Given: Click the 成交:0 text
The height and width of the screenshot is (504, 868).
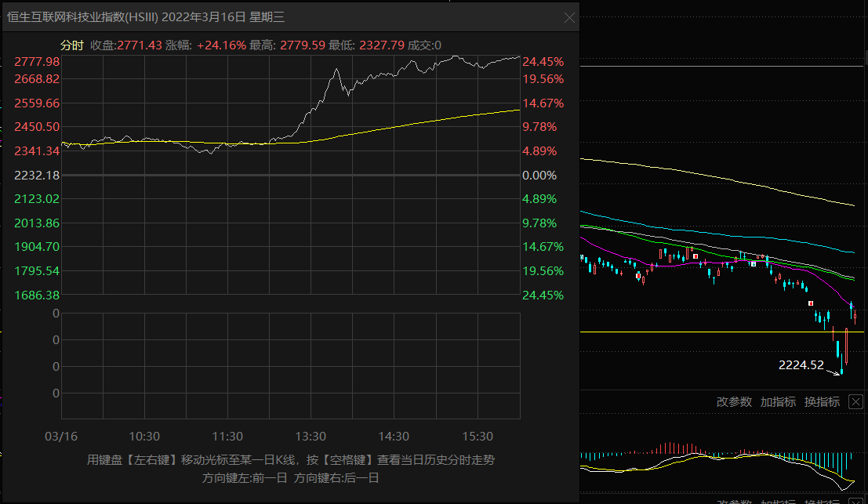Looking at the screenshot, I should [424, 45].
